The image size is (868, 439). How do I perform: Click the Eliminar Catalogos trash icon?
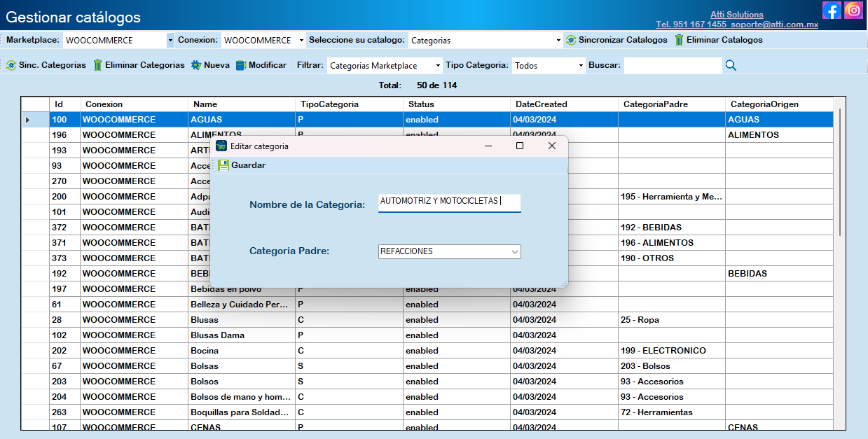[679, 41]
